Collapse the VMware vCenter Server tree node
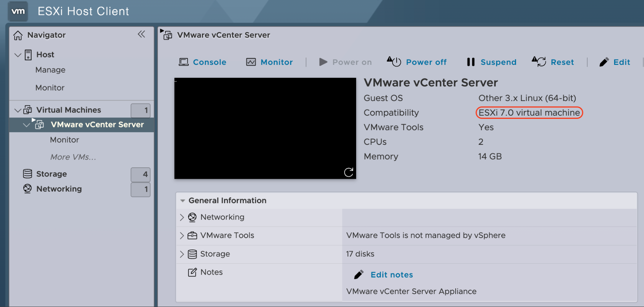Viewport: 644px width, 307px height. coord(27,125)
